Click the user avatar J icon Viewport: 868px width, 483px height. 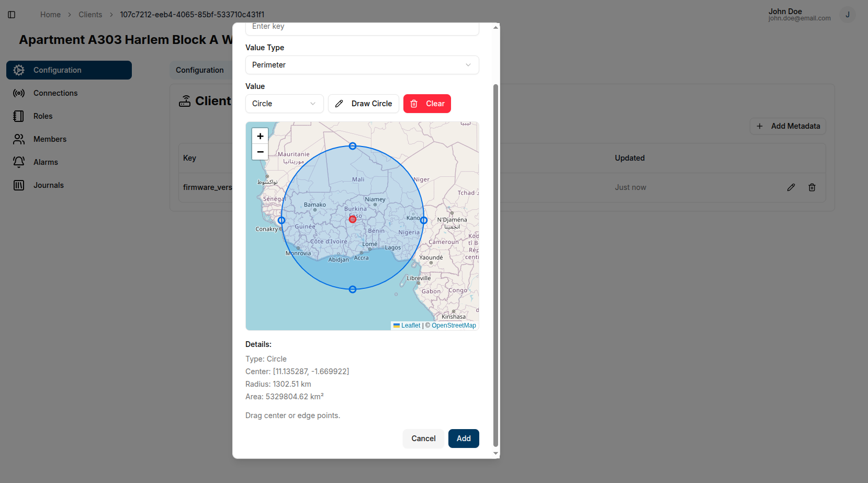(847, 15)
